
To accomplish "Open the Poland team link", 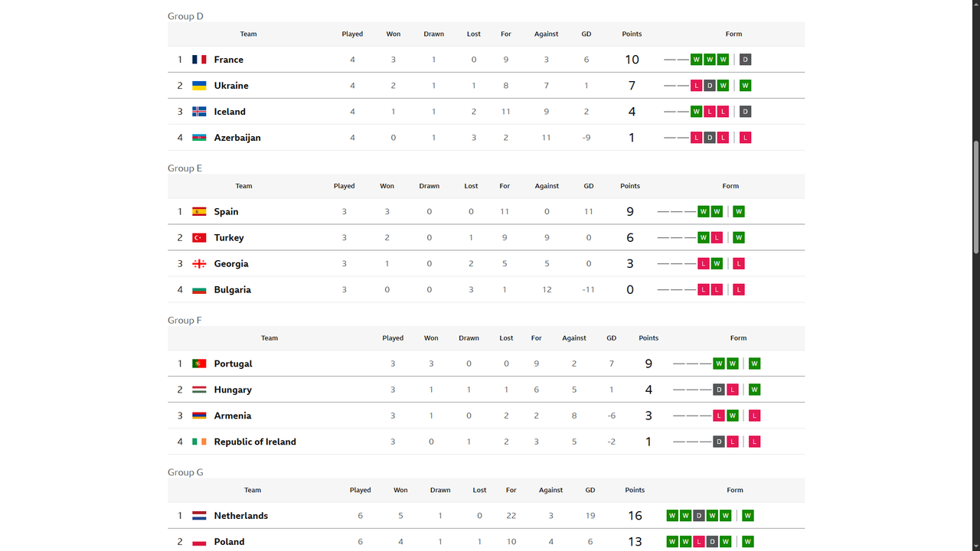I will 230,543.
